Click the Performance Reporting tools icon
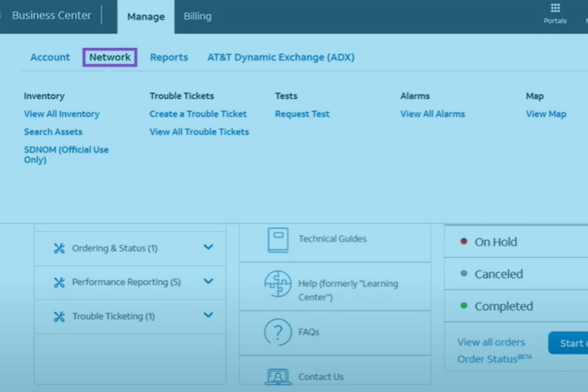588x392 pixels. pos(59,282)
